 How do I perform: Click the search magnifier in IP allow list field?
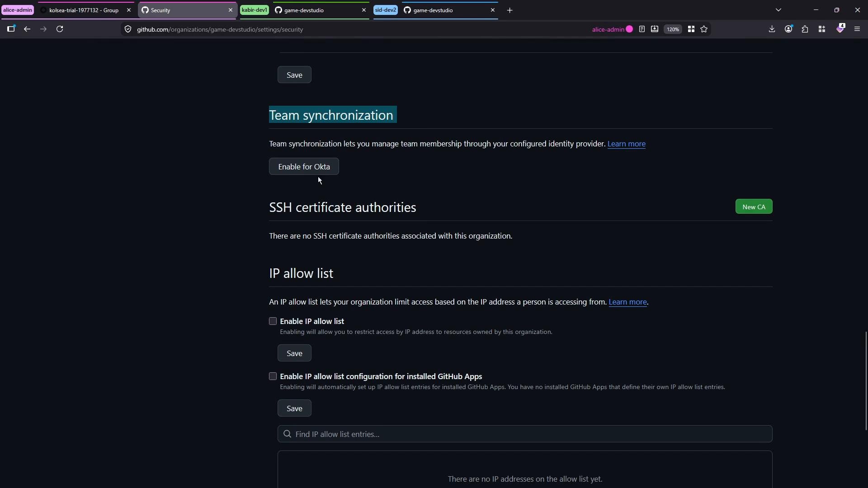coord(287,434)
